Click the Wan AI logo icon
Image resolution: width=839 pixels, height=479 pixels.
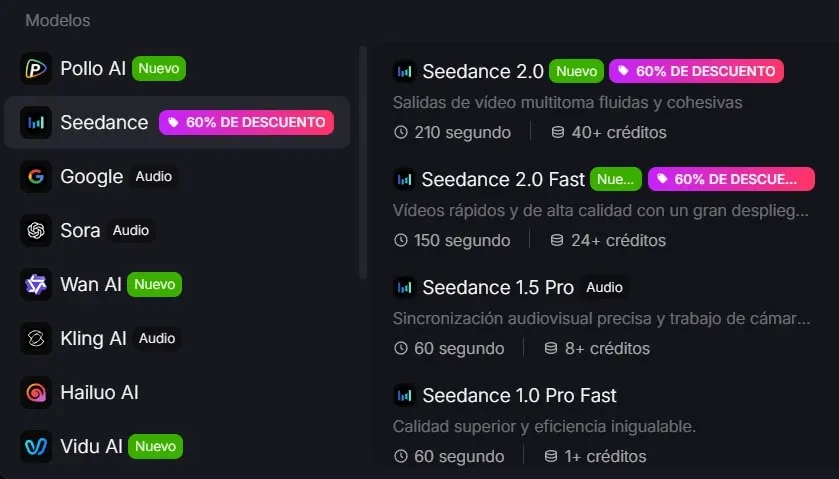click(x=36, y=285)
